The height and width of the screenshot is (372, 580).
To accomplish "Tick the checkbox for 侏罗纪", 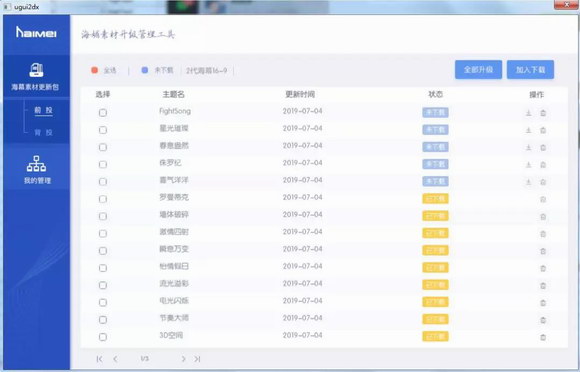I will point(103,165).
